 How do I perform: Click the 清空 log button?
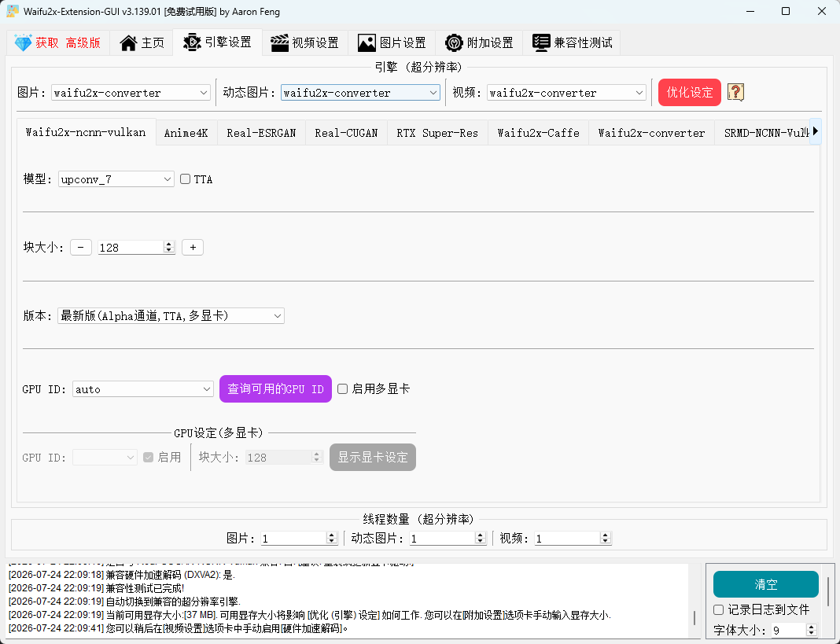(x=765, y=584)
